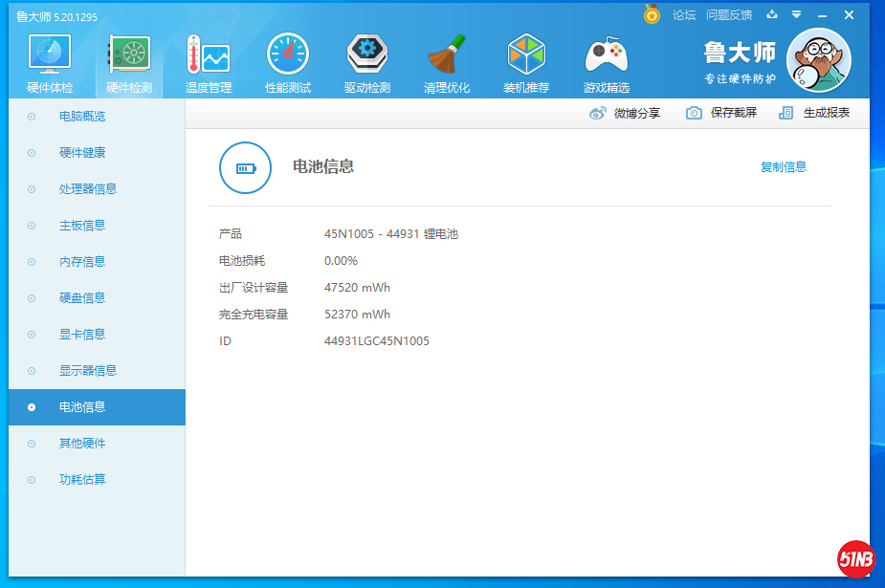
Task: Open 硬盘信息 in the sidebar
Action: click(x=82, y=298)
